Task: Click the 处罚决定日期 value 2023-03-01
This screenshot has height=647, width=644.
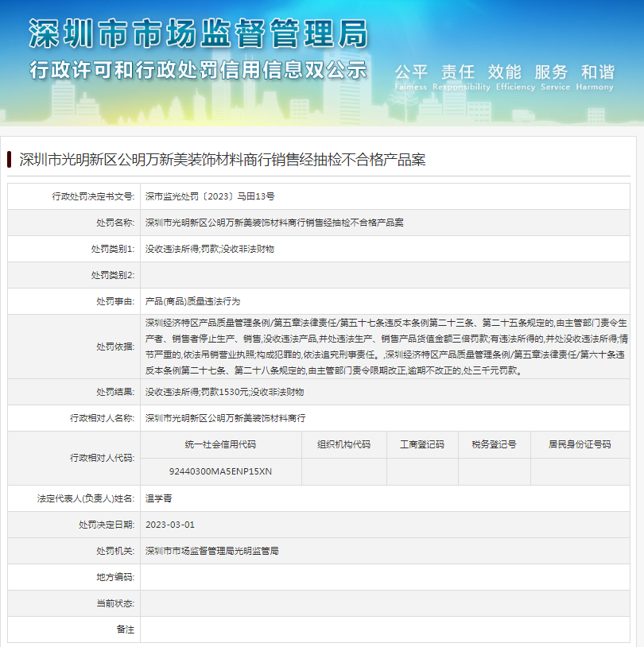Action: pyautogui.click(x=170, y=524)
